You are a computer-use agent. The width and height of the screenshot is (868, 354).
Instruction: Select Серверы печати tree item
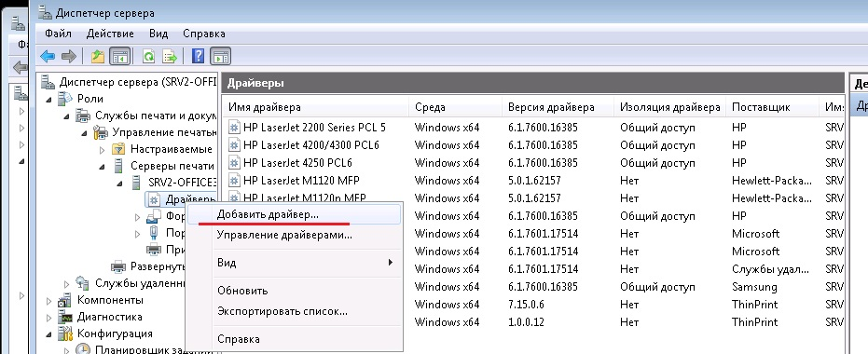(172, 166)
